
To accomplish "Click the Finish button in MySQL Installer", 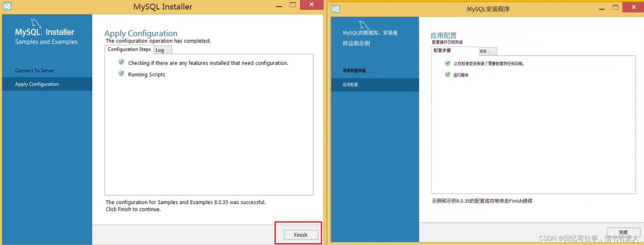I will [x=301, y=235].
